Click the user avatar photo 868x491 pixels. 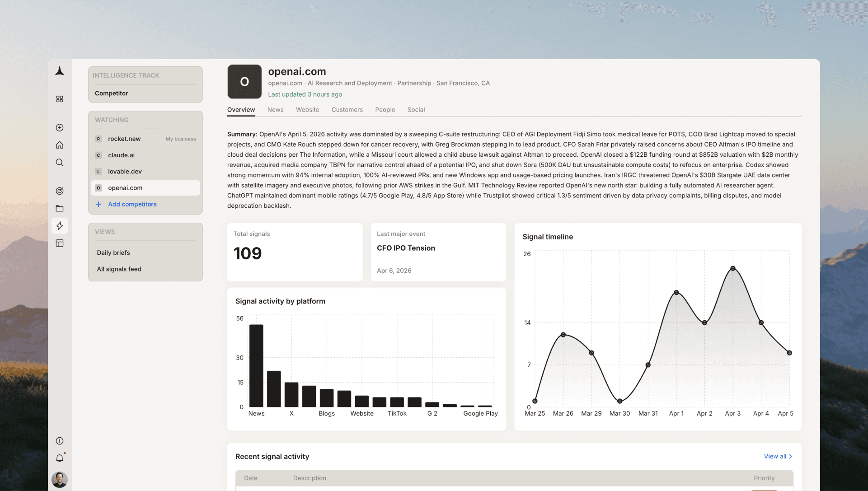click(x=60, y=479)
